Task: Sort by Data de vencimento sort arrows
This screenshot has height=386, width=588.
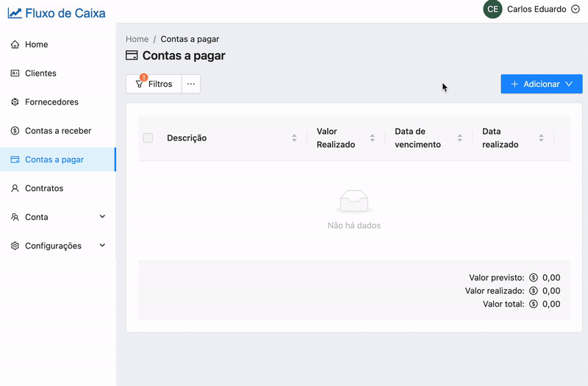Action: [x=460, y=138]
